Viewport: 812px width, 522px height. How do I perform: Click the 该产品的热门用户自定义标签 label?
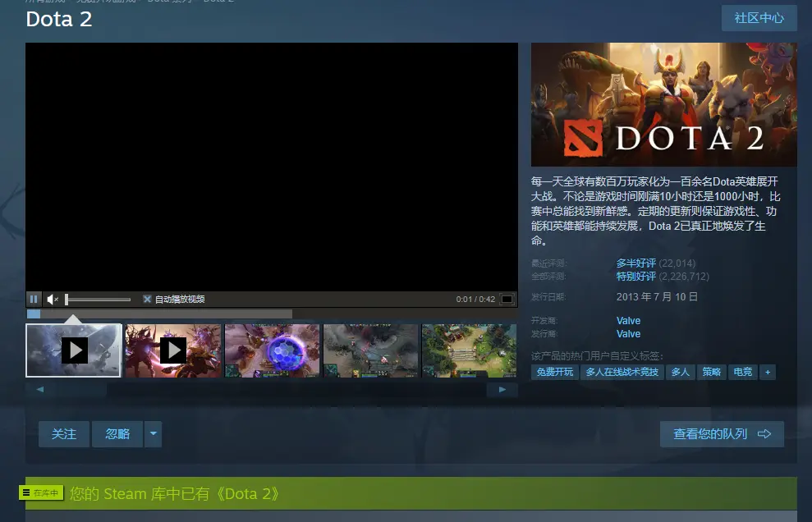click(x=597, y=355)
